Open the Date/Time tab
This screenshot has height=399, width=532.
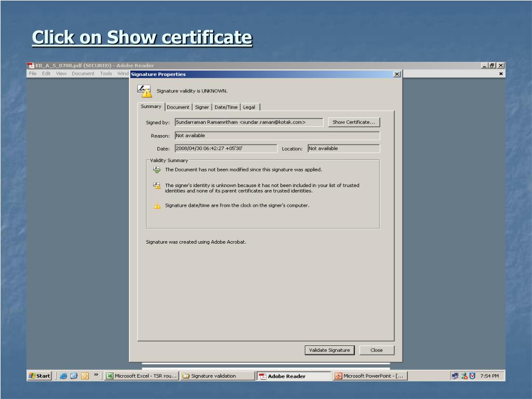click(x=226, y=107)
